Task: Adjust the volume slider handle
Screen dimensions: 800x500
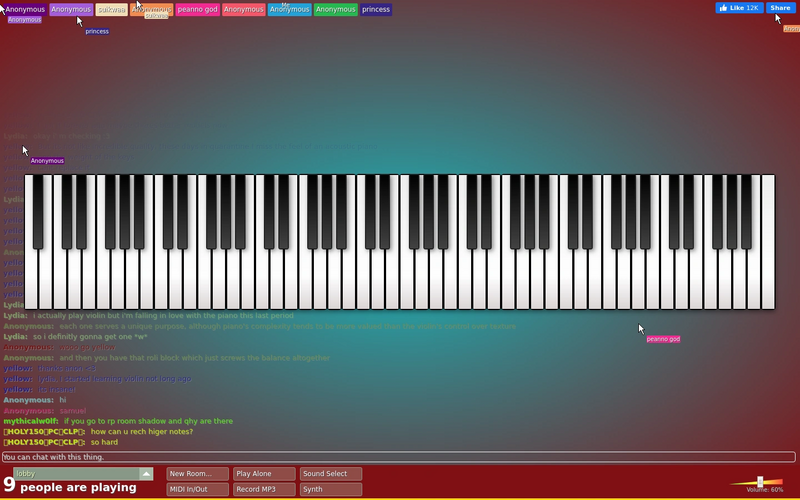Action: [x=760, y=482]
